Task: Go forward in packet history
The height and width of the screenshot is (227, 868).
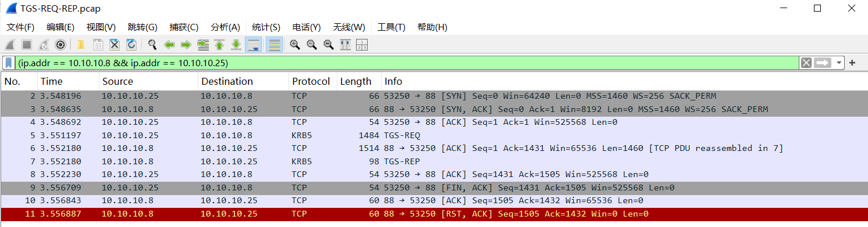Action: pos(186,45)
